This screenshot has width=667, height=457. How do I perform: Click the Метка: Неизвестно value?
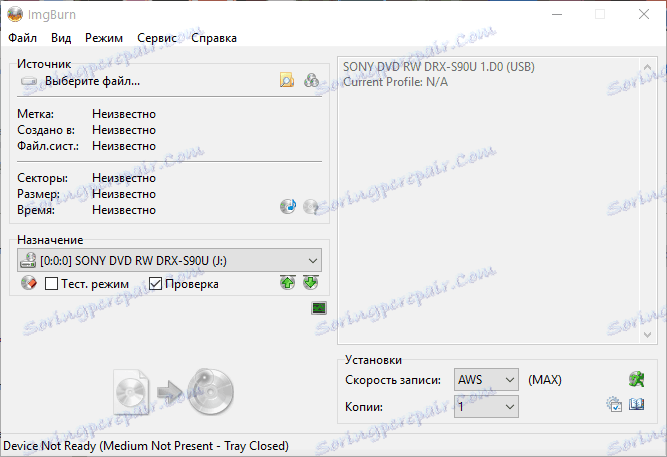124,114
